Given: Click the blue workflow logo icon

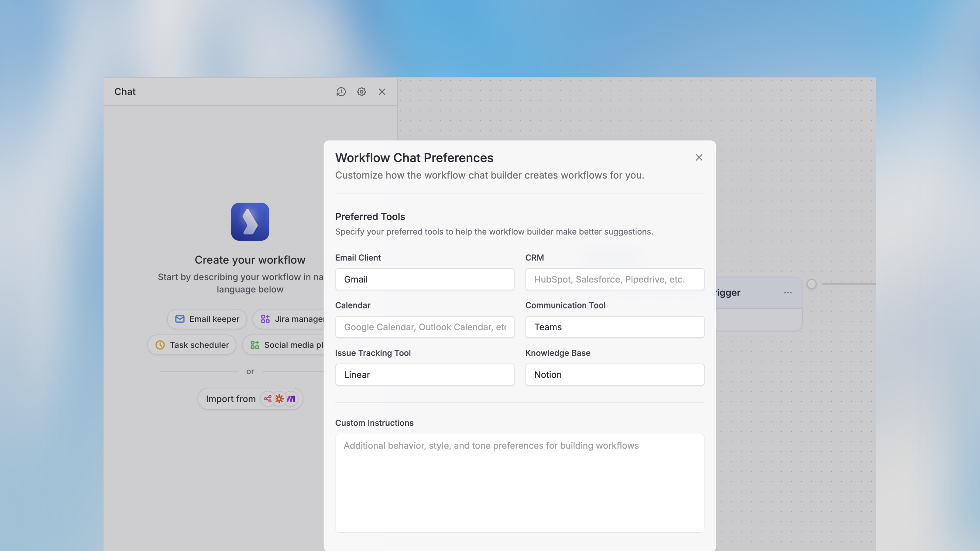Looking at the screenshot, I should 250,221.
